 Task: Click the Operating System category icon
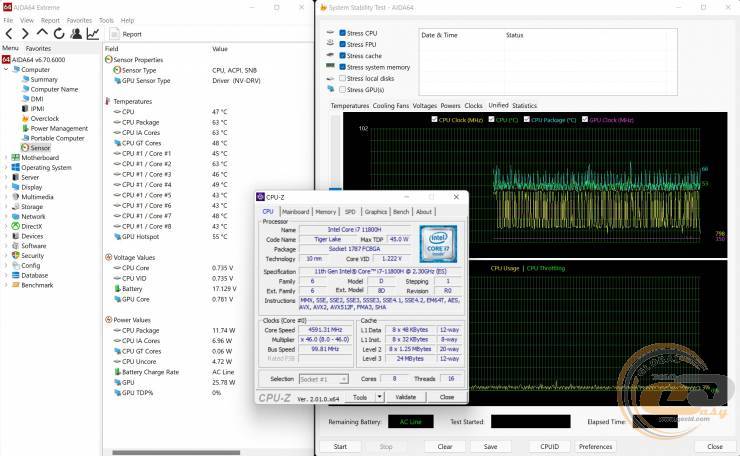click(16, 168)
